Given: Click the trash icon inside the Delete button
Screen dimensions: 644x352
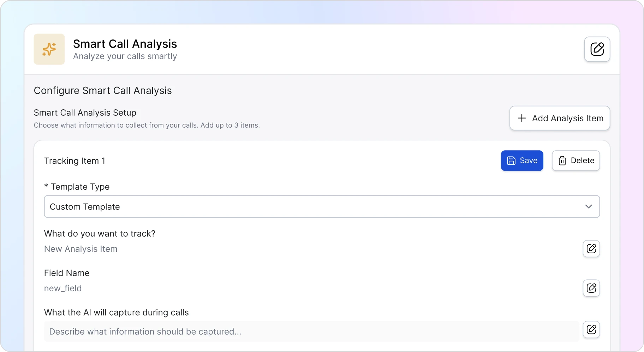Looking at the screenshot, I should [x=562, y=160].
